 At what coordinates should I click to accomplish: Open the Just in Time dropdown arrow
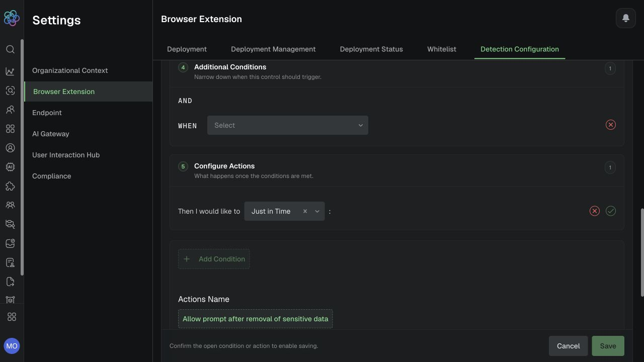pos(317,211)
